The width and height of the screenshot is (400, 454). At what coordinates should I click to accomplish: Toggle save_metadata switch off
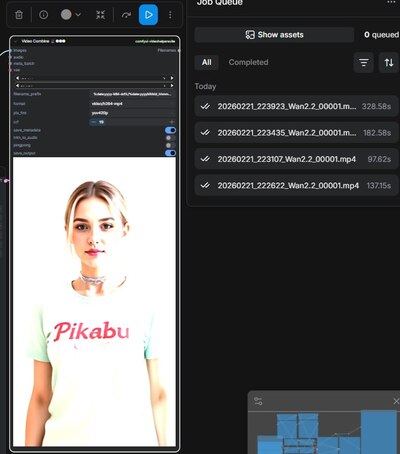coord(170,130)
